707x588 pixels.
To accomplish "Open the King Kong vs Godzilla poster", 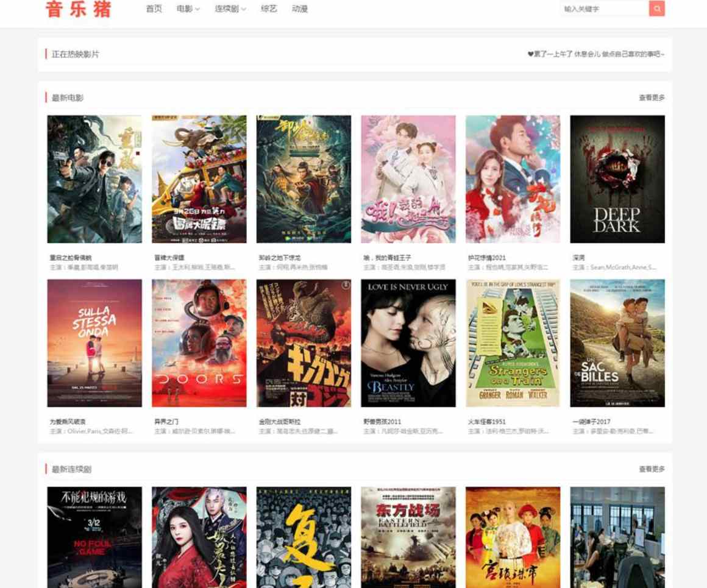I will tap(304, 343).
